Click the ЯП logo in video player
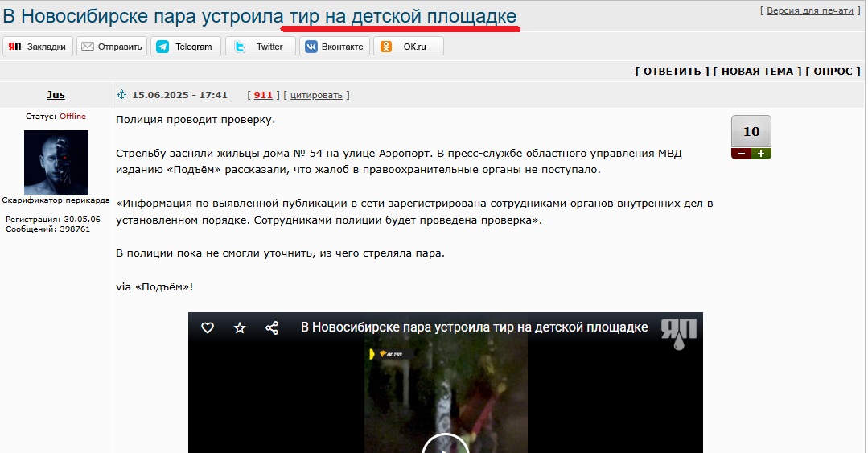The image size is (868, 453). pos(679,333)
